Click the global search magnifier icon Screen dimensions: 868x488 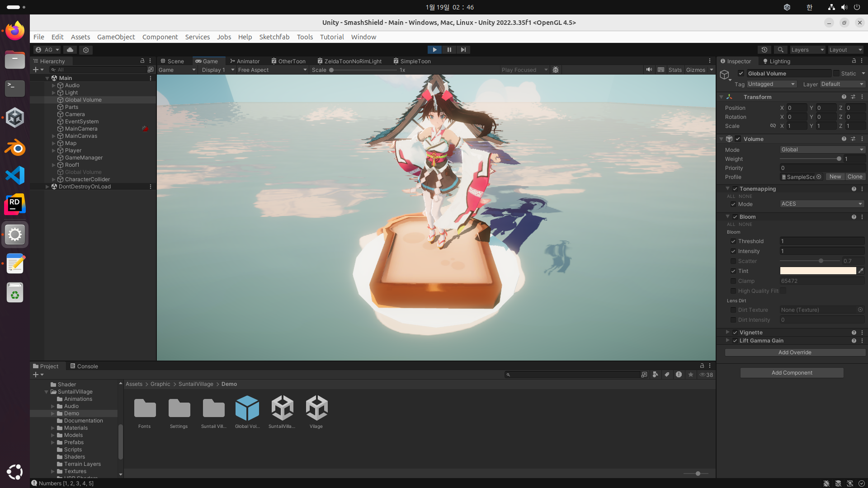pyautogui.click(x=780, y=50)
